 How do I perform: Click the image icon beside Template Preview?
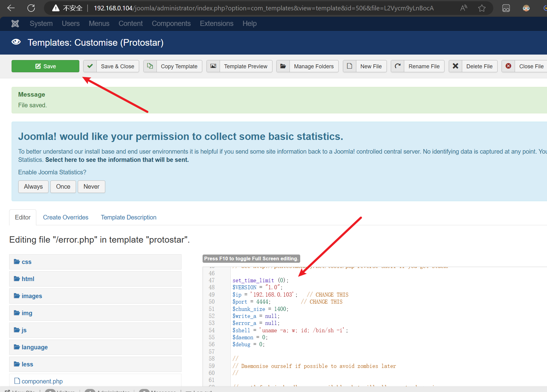[x=213, y=66]
